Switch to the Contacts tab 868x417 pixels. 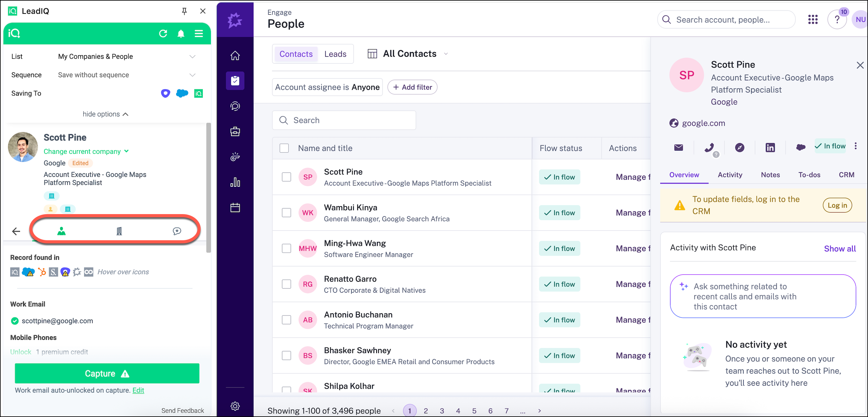coord(296,54)
